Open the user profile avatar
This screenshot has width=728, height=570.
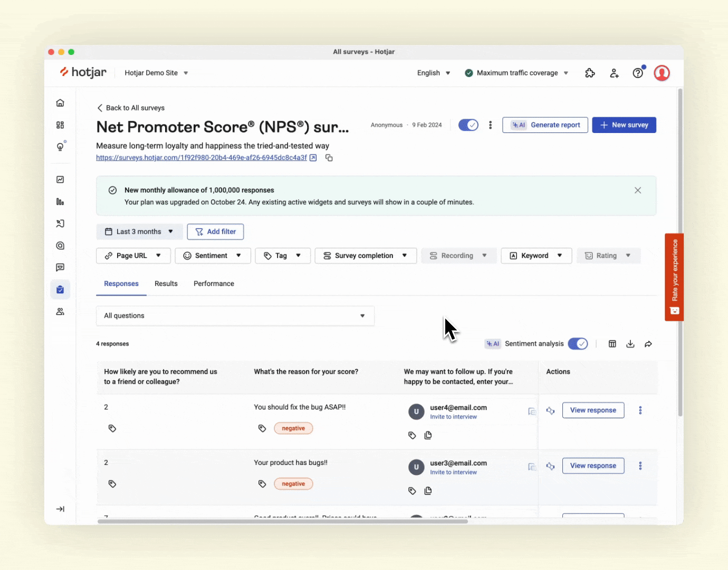coord(662,73)
